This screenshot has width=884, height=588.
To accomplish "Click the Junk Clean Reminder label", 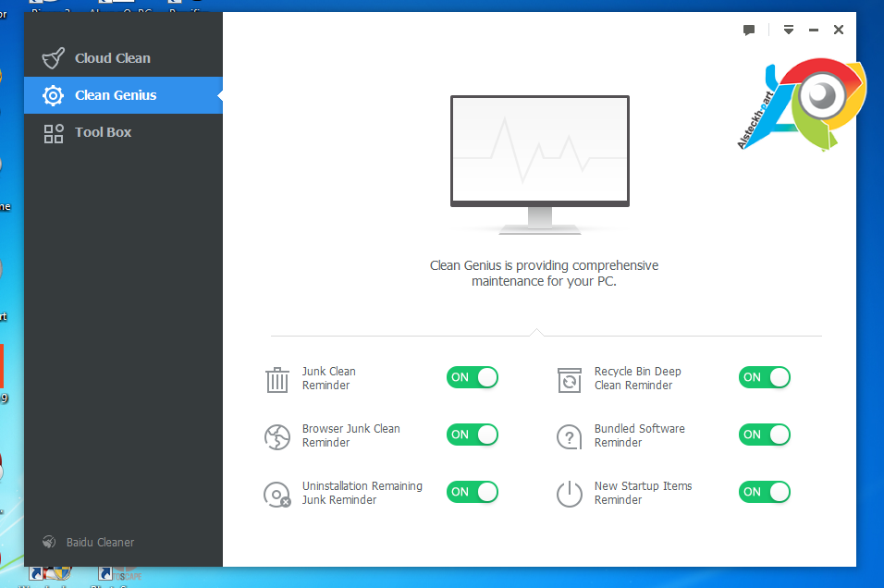I will [329, 378].
